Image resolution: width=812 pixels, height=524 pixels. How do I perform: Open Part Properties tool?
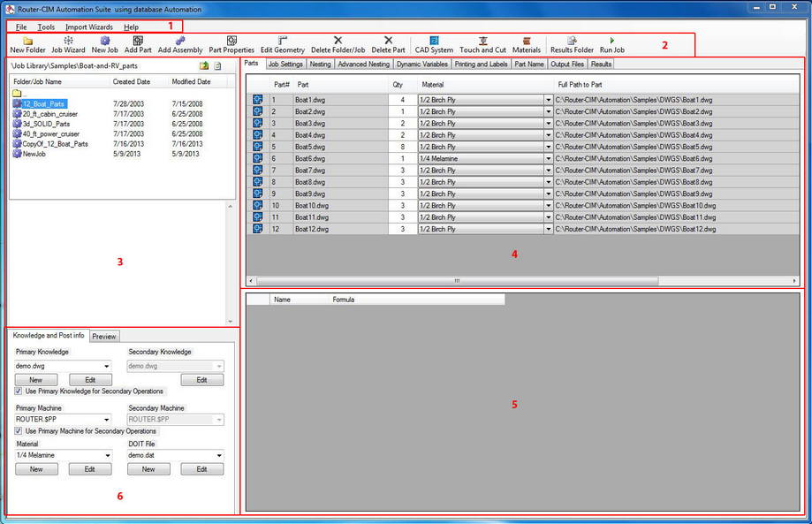coord(231,45)
